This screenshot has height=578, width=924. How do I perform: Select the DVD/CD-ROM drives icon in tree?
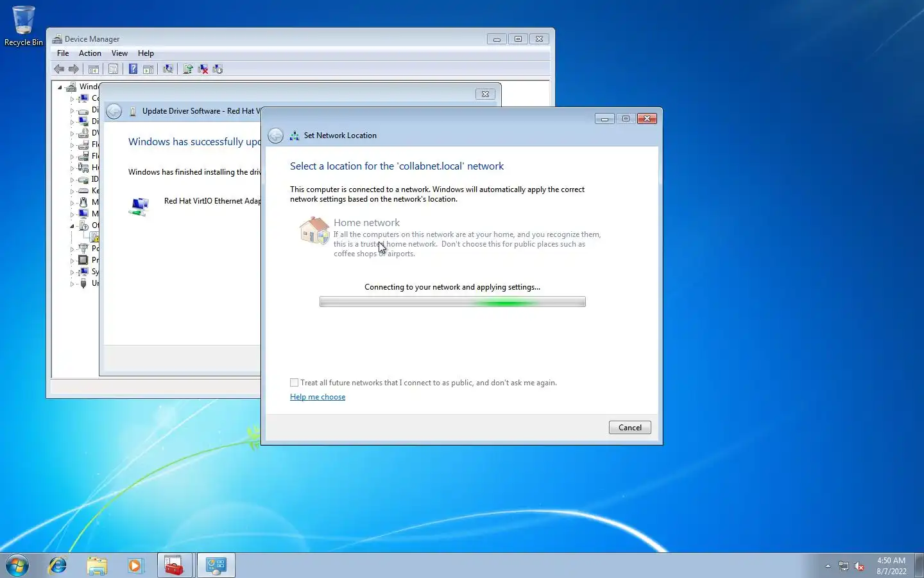click(83, 133)
